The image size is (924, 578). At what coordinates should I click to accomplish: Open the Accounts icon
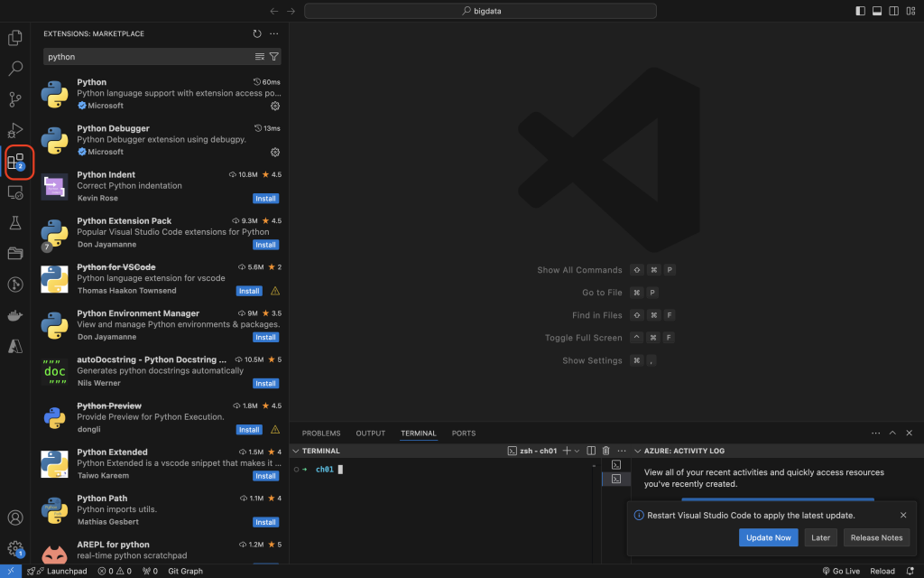tap(15, 517)
